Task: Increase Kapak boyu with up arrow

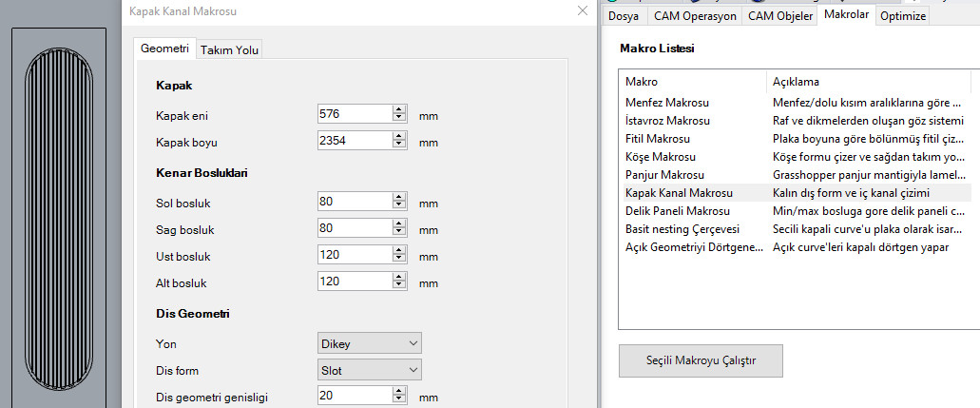Action: tap(399, 136)
